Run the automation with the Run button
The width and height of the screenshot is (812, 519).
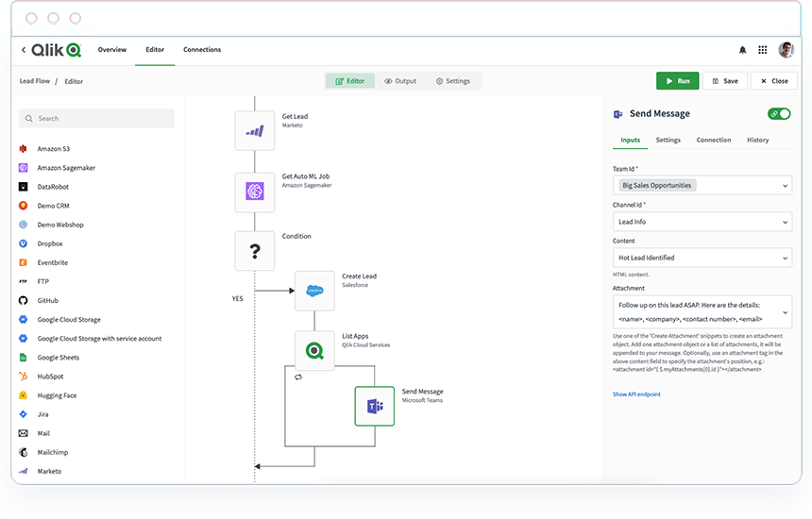click(x=676, y=81)
